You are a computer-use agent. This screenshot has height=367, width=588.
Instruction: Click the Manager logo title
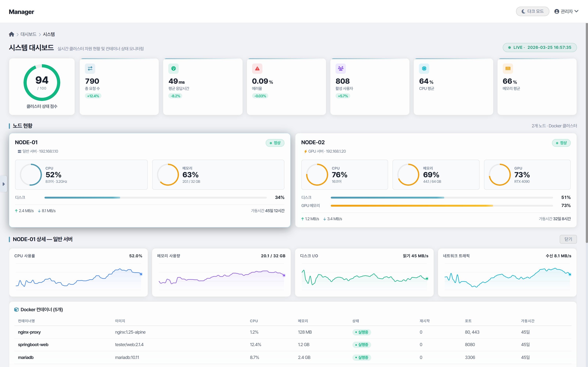[x=21, y=12]
